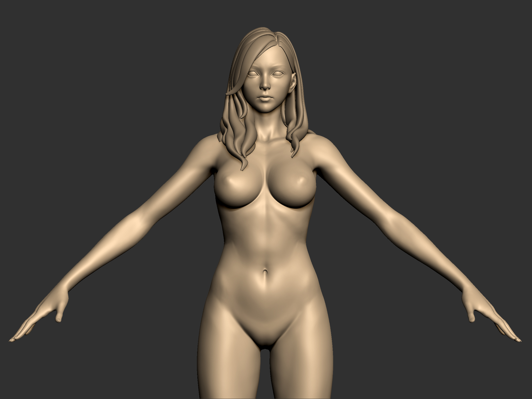This screenshot has width=532, height=399.
Task: Click the thumb on the right-side hand
Action: point(472,318)
